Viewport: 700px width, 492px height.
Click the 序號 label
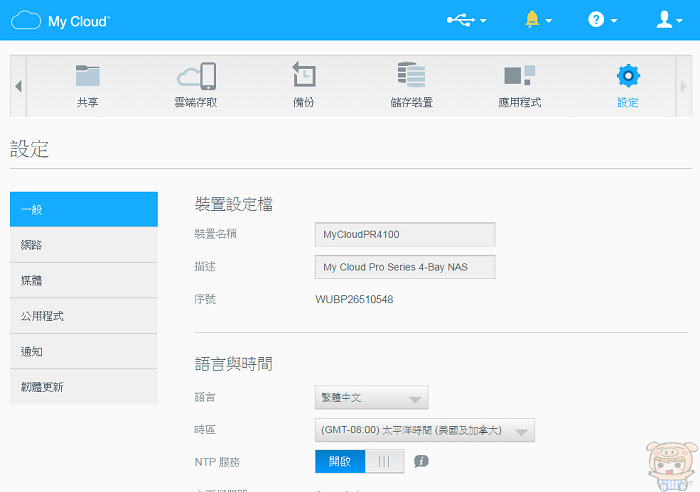click(205, 299)
